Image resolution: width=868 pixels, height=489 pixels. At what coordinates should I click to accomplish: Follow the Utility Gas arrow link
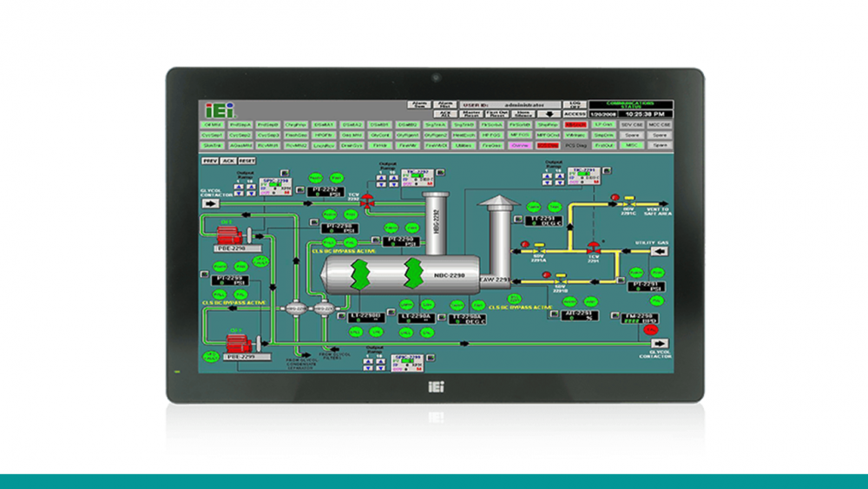click(x=660, y=251)
